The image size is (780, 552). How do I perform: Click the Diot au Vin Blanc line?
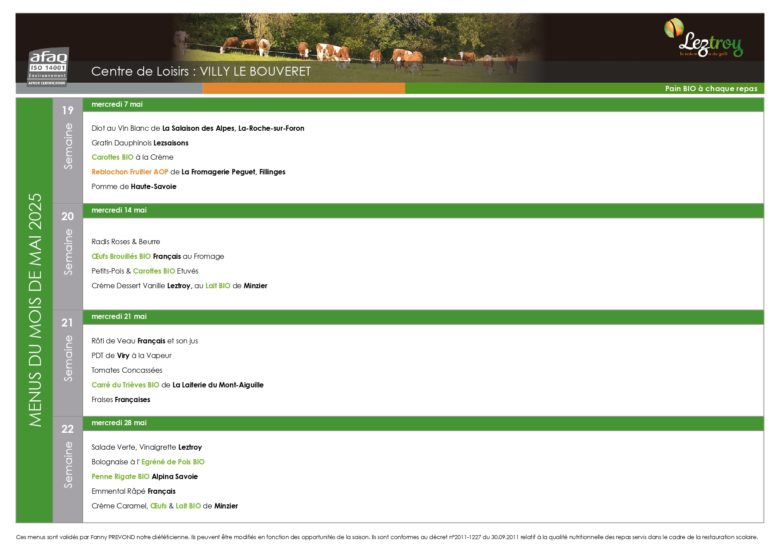click(197, 128)
